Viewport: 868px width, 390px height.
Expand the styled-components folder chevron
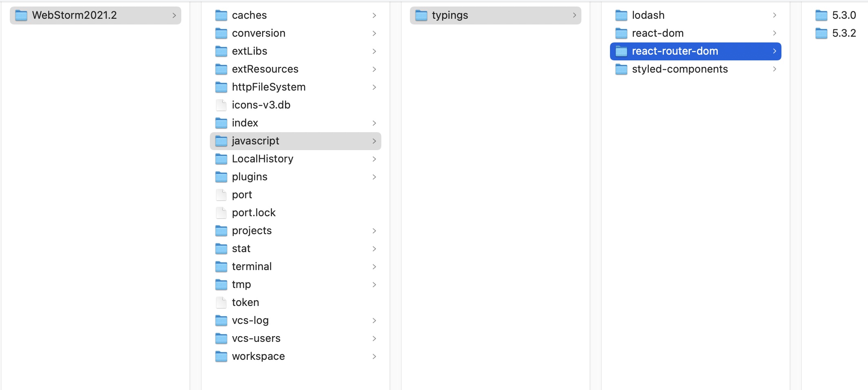[775, 69]
